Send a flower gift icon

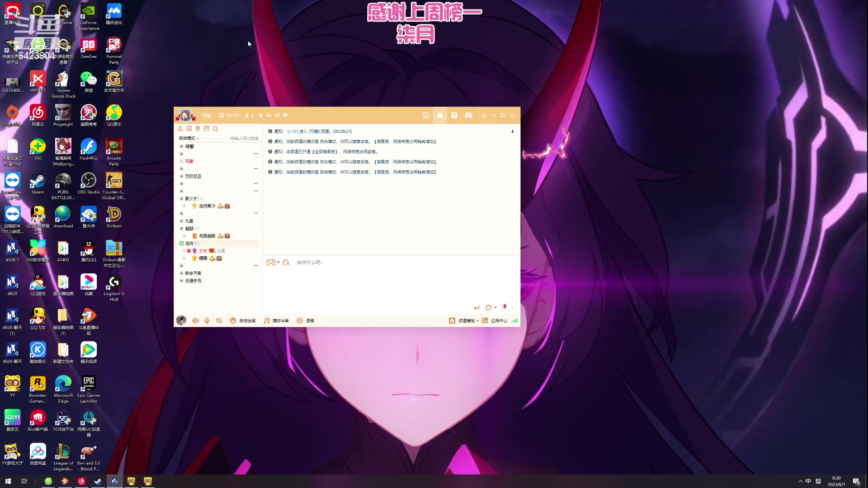tap(505, 307)
